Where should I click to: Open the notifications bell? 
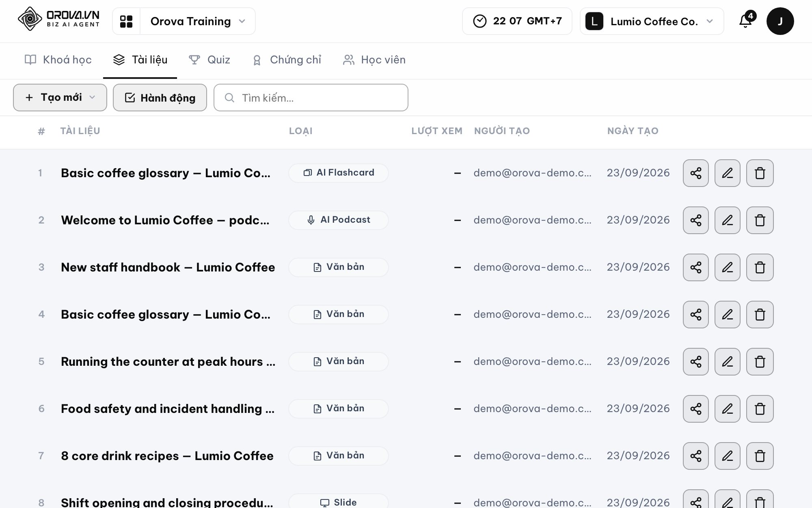(x=746, y=21)
